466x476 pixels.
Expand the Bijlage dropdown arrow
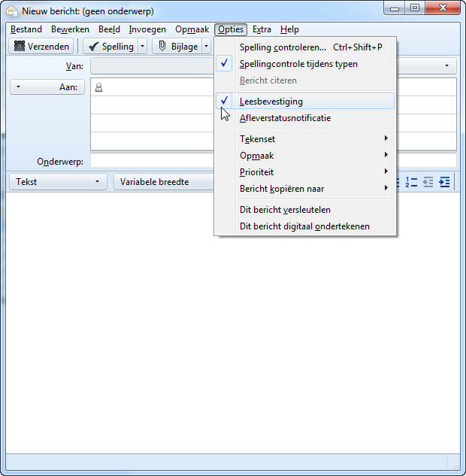[206, 47]
